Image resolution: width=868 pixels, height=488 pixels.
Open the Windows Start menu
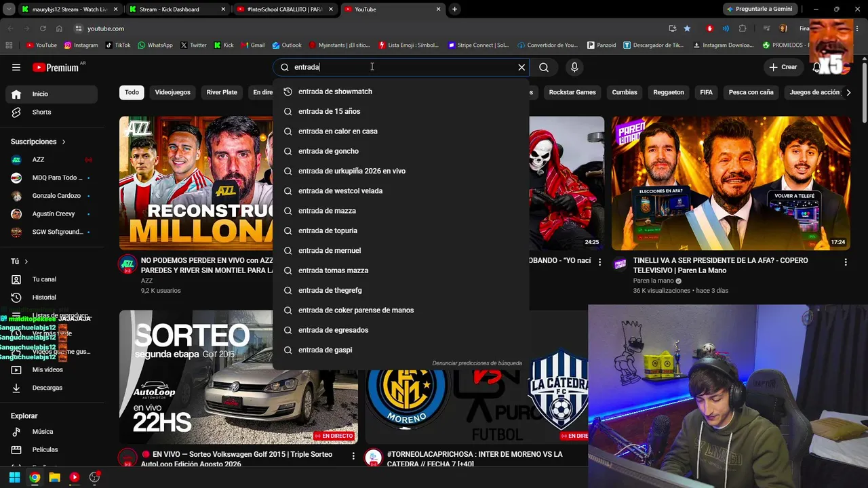click(14, 477)
